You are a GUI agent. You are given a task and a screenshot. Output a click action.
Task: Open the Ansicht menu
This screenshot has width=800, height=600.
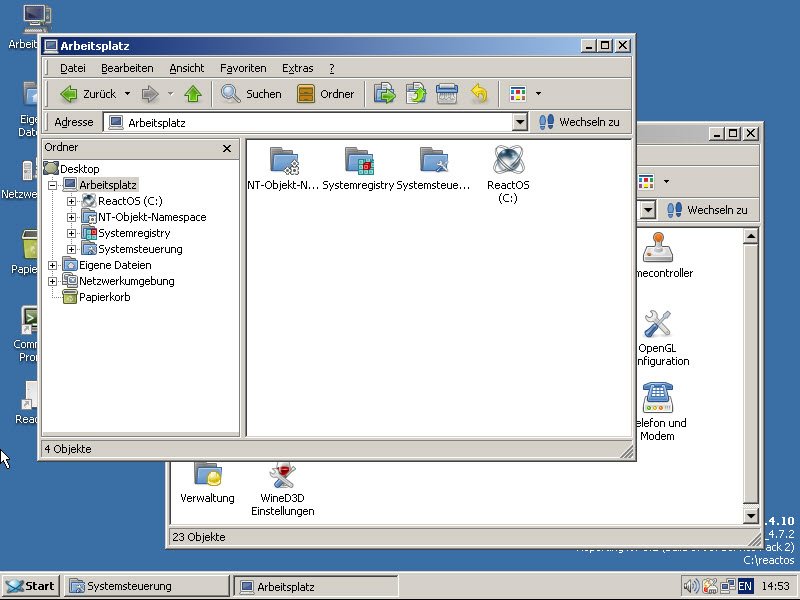pyautogui.click(x=186, y=68)
